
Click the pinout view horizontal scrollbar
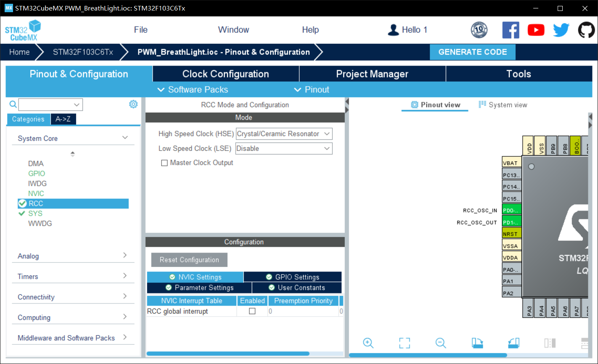428,355
